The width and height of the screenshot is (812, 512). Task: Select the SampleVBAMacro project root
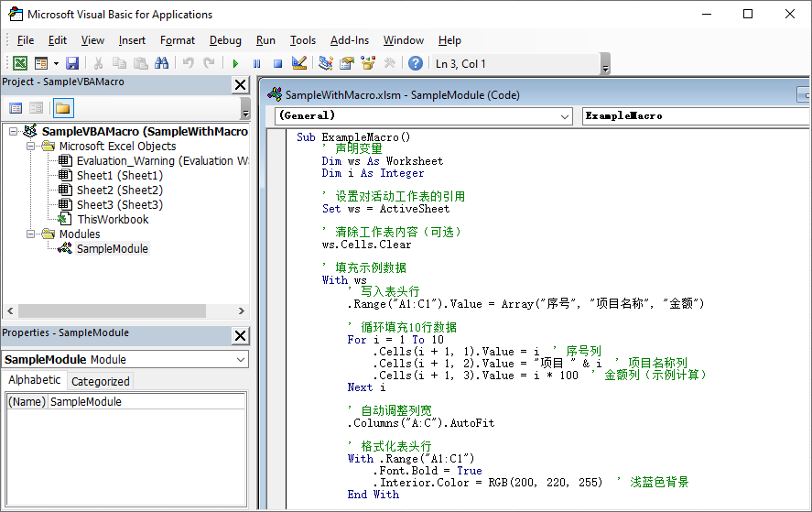145,132
